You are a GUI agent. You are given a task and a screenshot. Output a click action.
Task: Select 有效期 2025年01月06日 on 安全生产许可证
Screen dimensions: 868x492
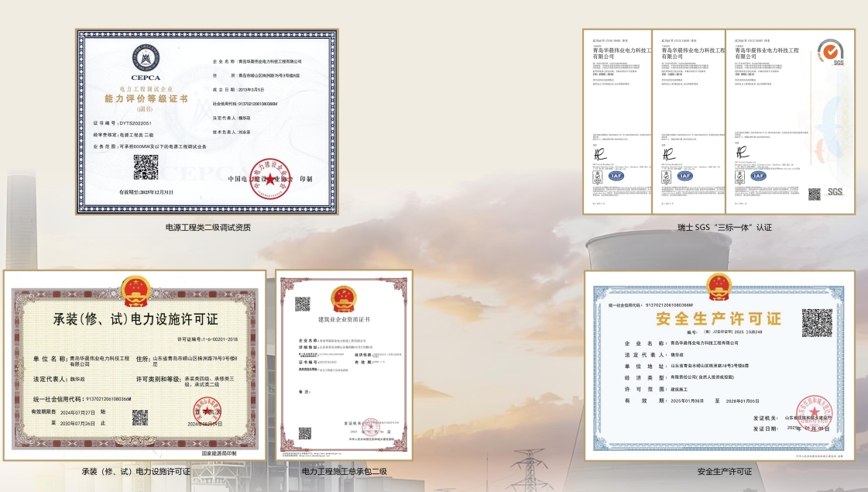pos(692,401)
